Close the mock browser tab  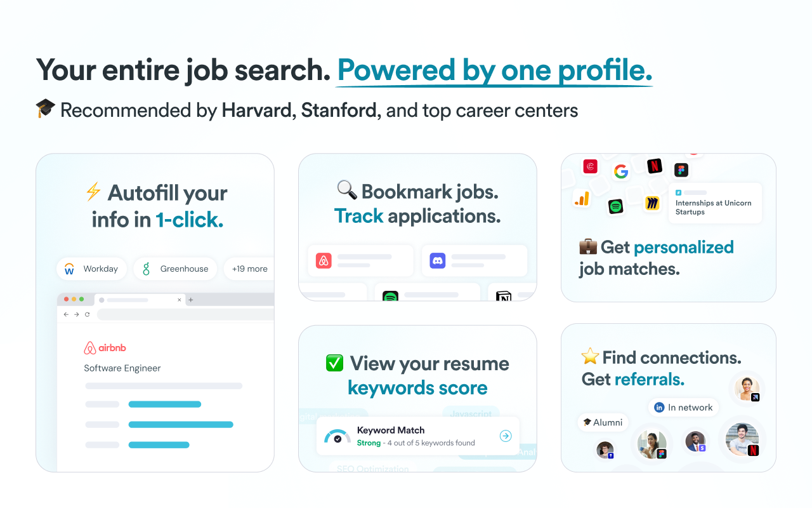pyautogui.click(x=180, y=300)
